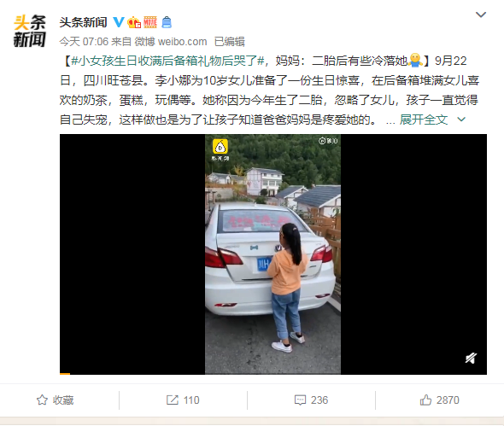Expand full text via 展开全文
This screenshot has width=504, height=426.
point(424,120)
